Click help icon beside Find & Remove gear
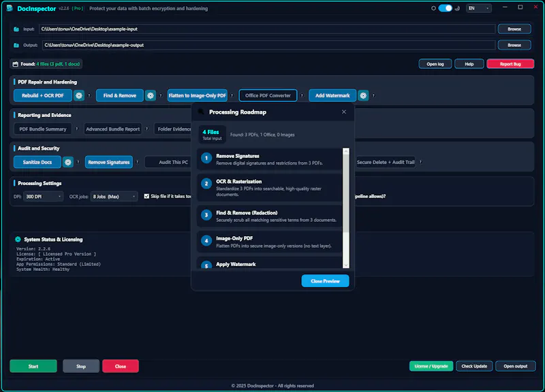This screenshot has height=392, width=545. tap(161, 95)
